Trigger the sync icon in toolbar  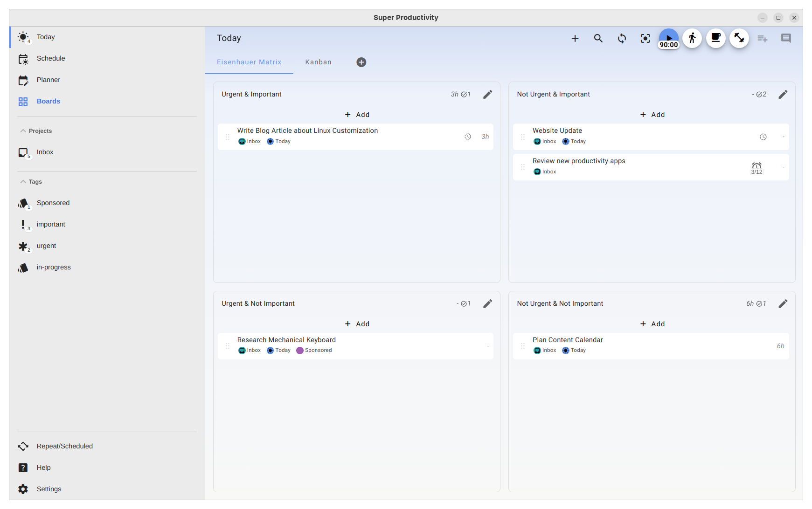pos(622,39)
